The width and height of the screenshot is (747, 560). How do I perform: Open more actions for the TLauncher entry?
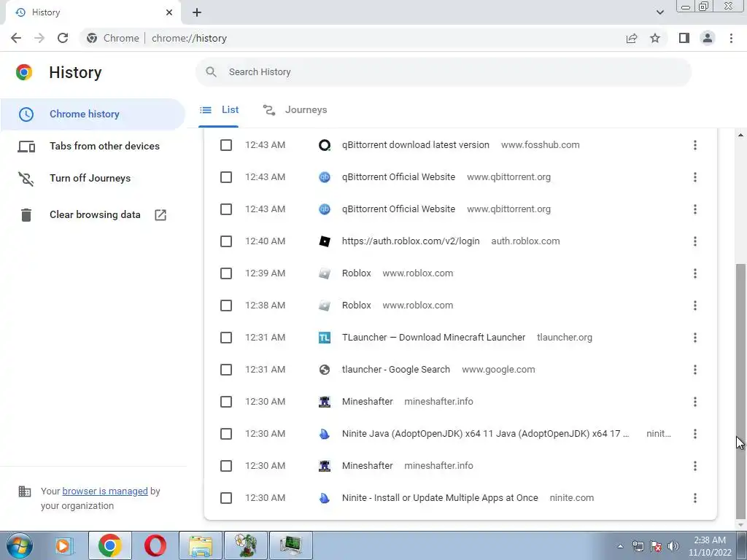point(695,338)
